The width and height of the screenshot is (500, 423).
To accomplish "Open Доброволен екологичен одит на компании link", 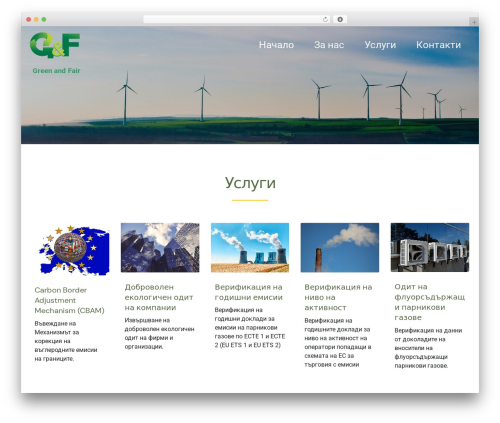I will 159,297.
